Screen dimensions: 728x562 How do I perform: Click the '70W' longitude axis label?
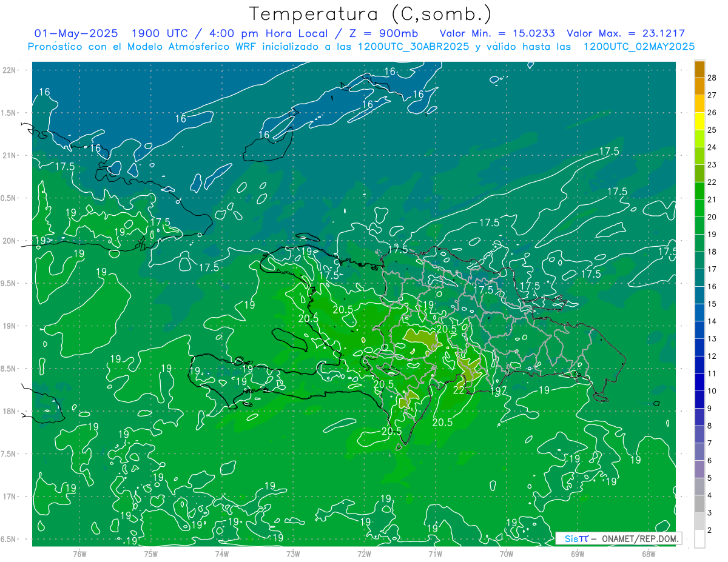[x=507, y=554]
